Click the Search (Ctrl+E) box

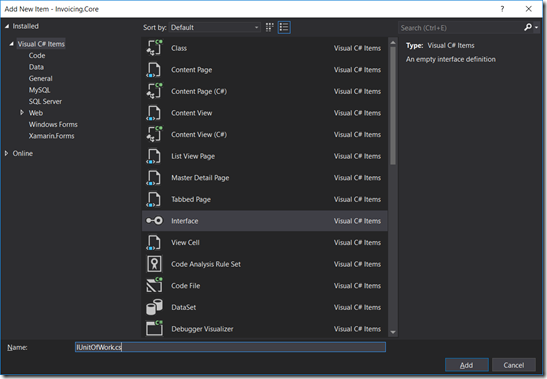(460, 28)
